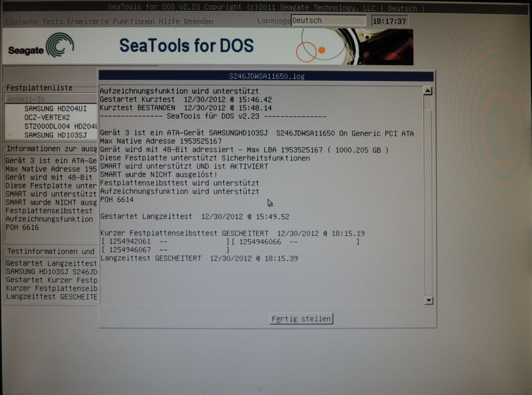Click the clock display 18:17:37
532x395 pixels.
pos(390,21)
